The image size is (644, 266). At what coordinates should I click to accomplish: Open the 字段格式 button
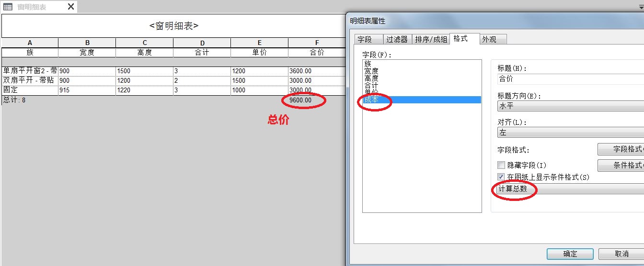[x=621, y=149]
